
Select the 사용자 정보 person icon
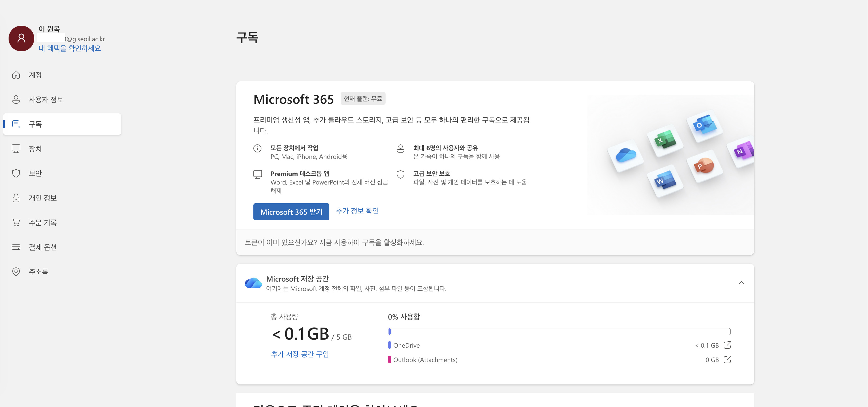16,99
